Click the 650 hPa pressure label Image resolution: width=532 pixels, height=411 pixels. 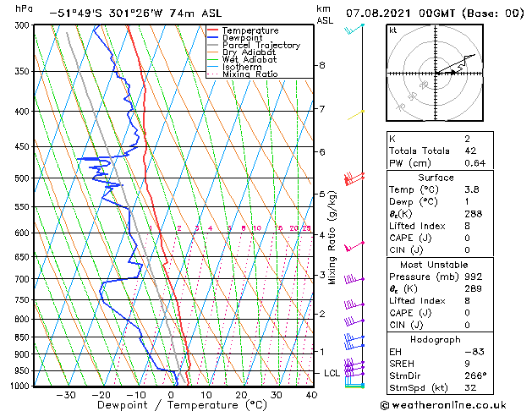click(24, 257)
